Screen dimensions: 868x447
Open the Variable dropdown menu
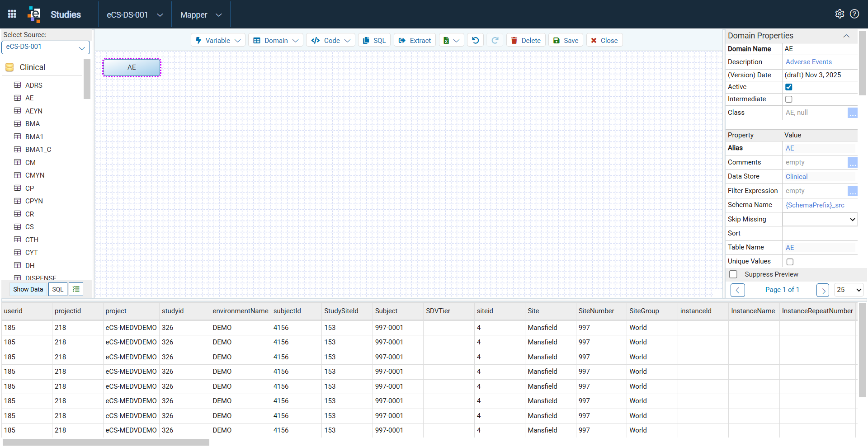(218, 40)
